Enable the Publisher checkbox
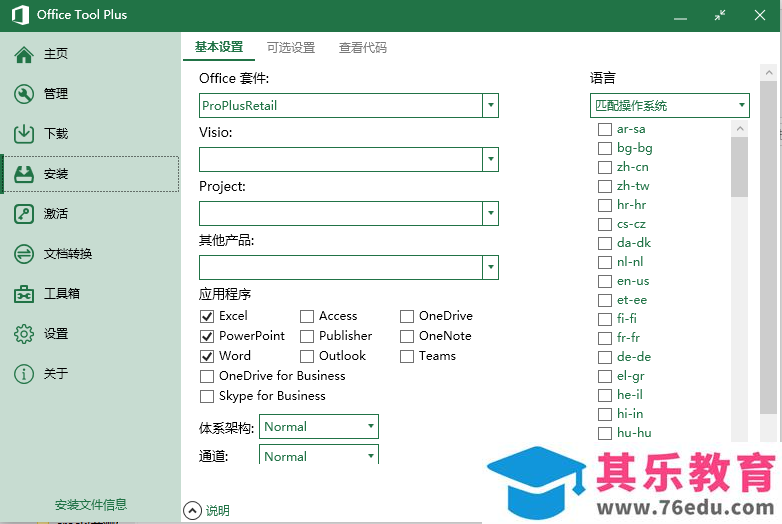782x524 pixels. (x=307, y=337)
